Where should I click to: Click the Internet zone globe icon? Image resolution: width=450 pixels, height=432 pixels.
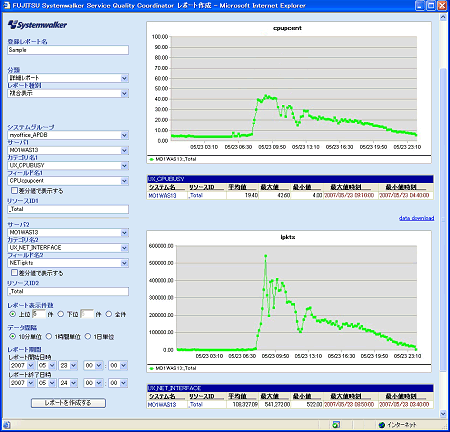382,425
